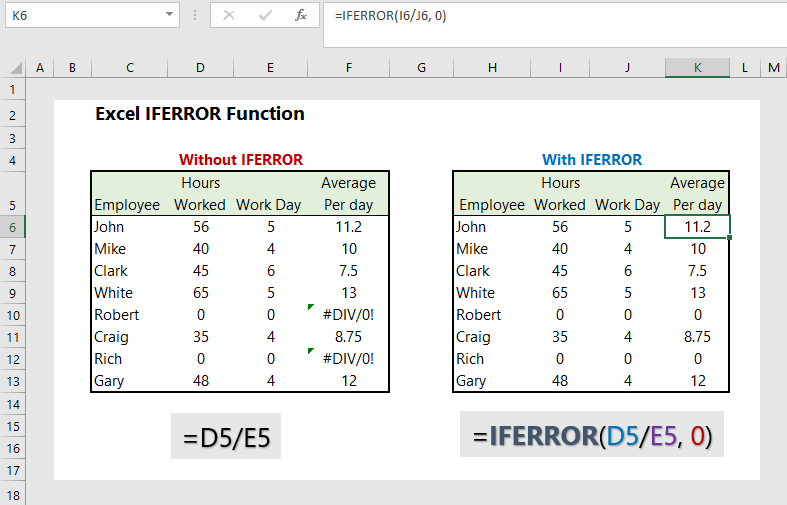Image resolution: width=787 pixels, height=505 pixels.
Task: Select the #DIV/0! cell in Rich's row
Action: tap(348, 359)
